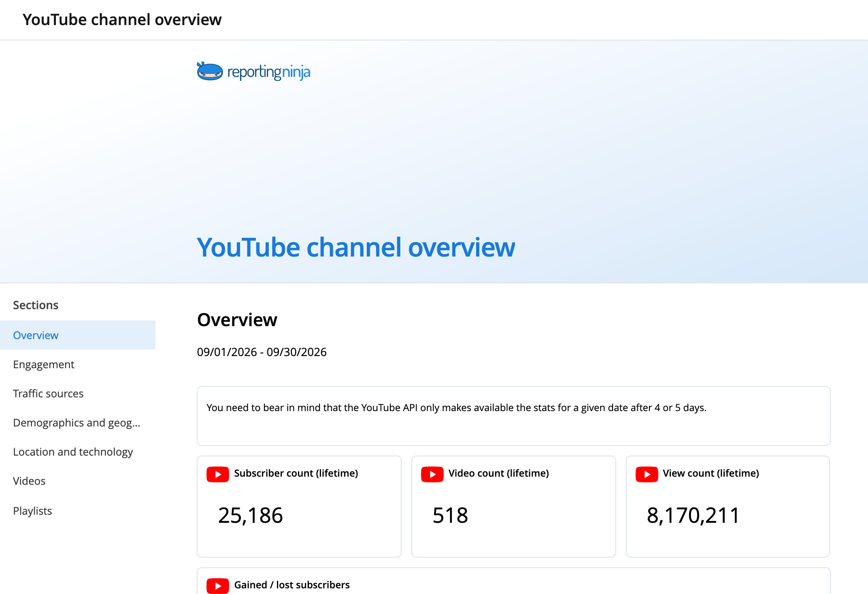Image resolution: width=868 pixels, height=594 pixels.
Task: Click the date range 09/01/2026 - 09/30/2026
Action: click(262, 352)
